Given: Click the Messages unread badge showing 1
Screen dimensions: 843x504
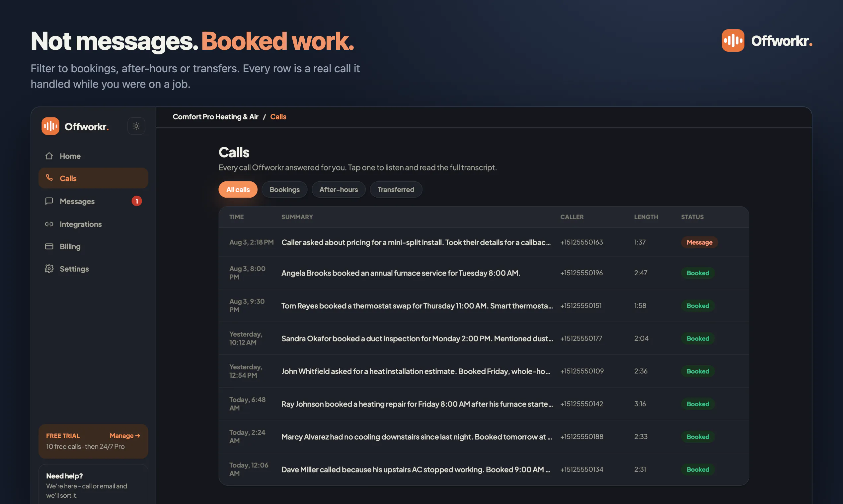Looking at the screenshot, I should 137,201.
